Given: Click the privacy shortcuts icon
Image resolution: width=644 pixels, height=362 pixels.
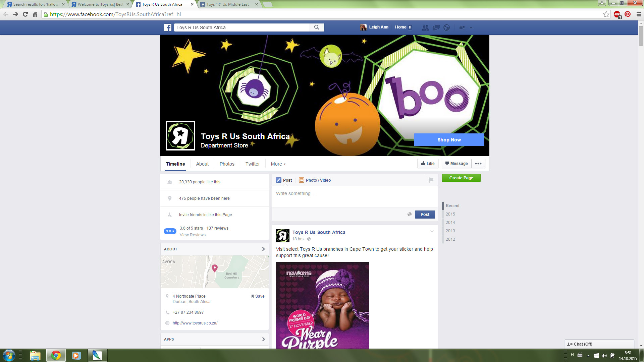Looking at the screenshot, I should pos(462,27).
